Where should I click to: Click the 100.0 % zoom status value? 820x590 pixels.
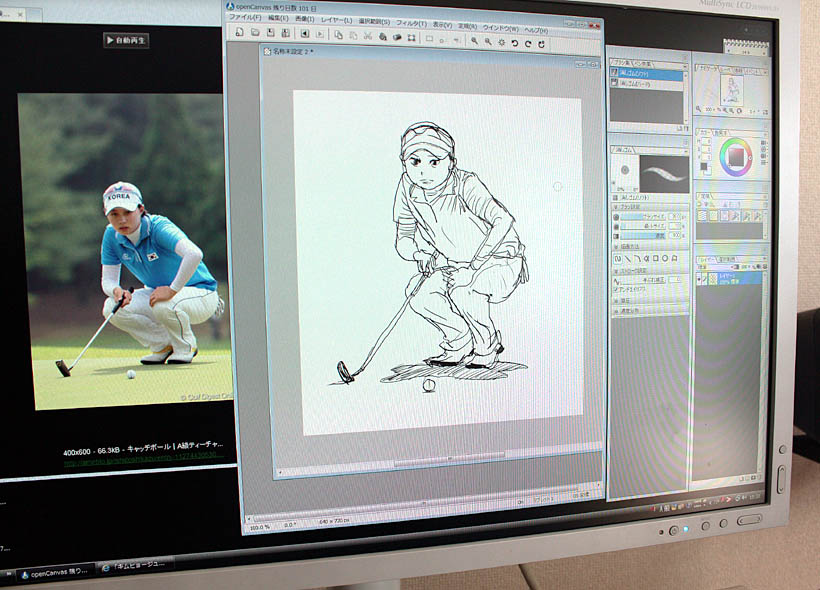tap(260, 527)
